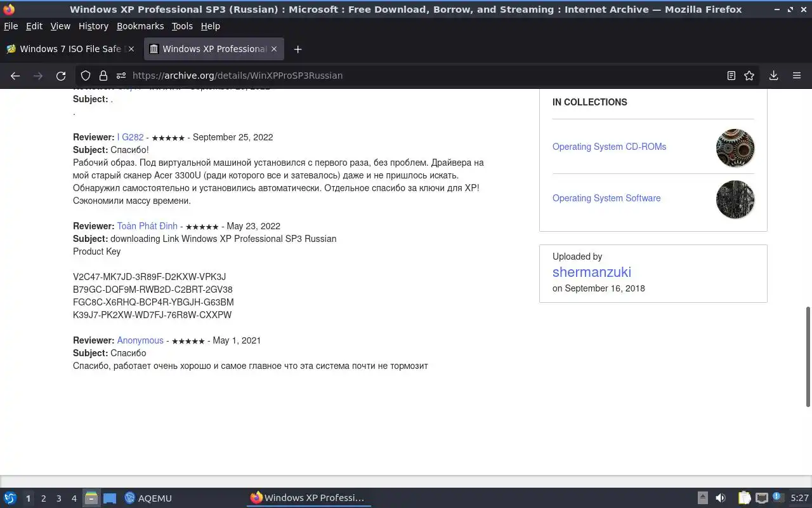
Task: Click the notification alert tray icon
Action: click(x=778, y=497)
